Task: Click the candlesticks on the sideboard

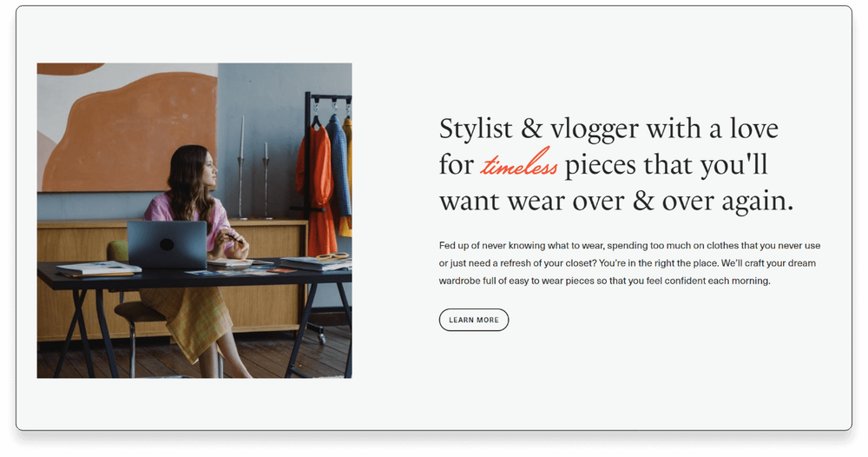Action: [253, 169]
